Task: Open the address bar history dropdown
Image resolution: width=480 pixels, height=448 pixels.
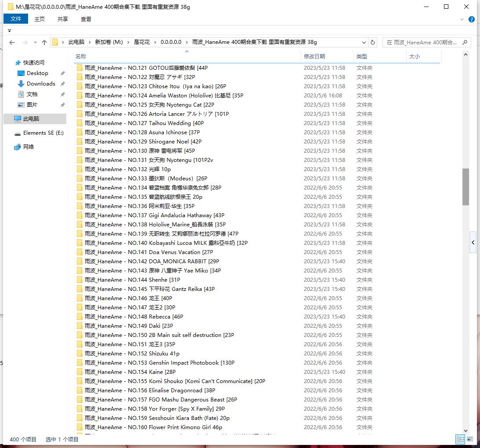Action: pyautogui.click(x=364, y=42)
